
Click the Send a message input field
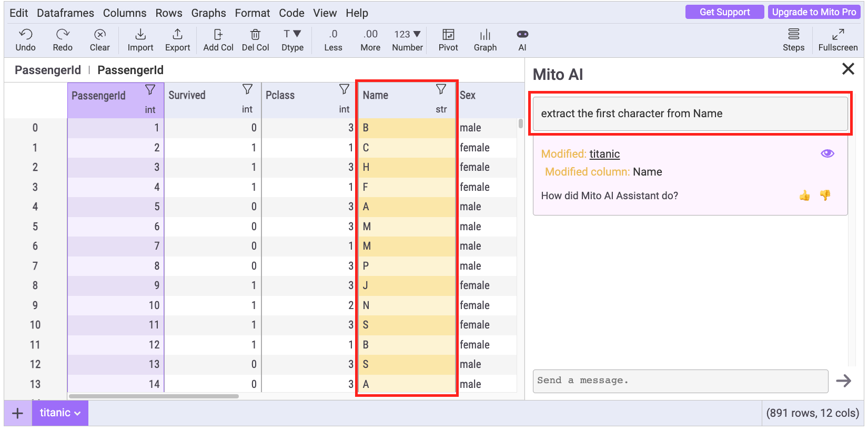(x=680, y=381)
